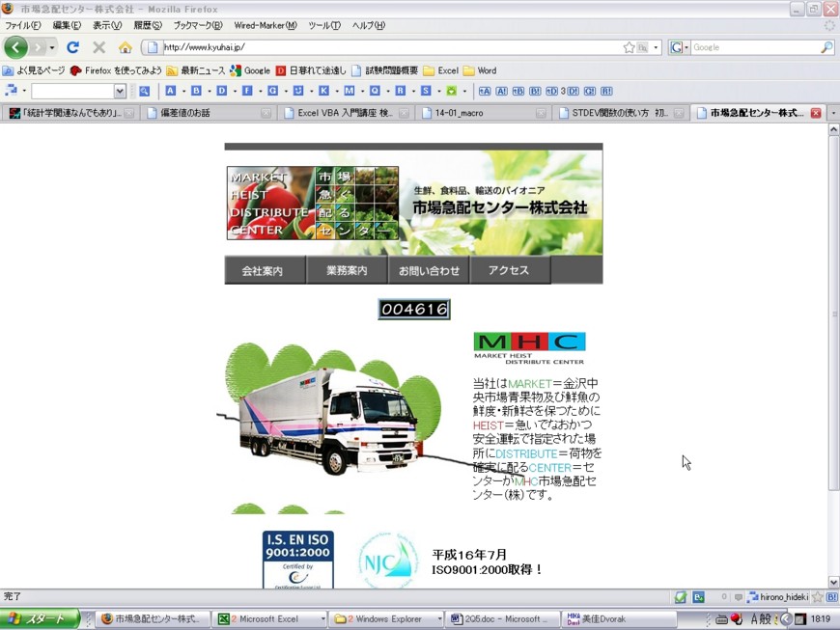
Task: Go to the Home page icon
Action: click(126, 47)
